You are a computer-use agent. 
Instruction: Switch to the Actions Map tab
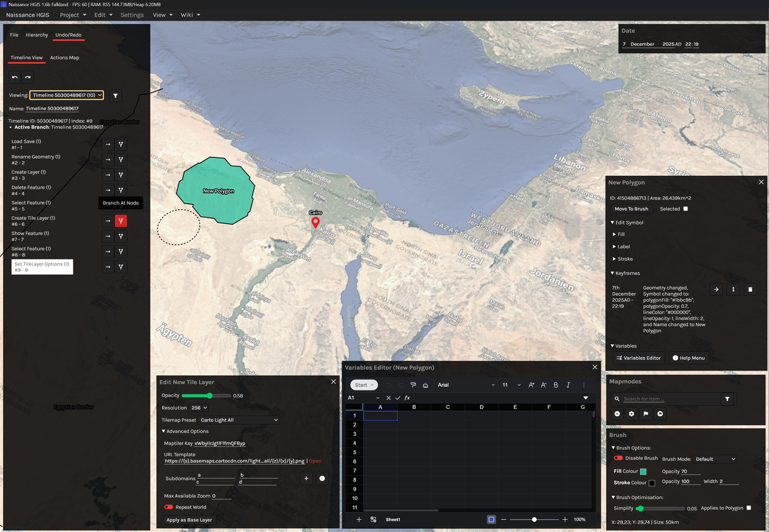click(64, 58)
